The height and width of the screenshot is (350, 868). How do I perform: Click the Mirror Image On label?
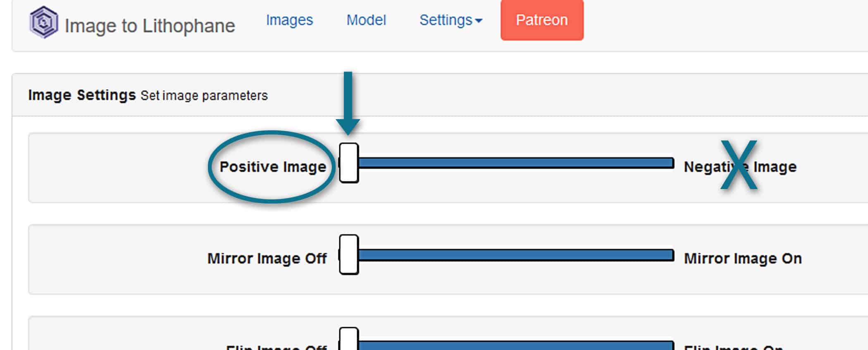pos(743,259)
